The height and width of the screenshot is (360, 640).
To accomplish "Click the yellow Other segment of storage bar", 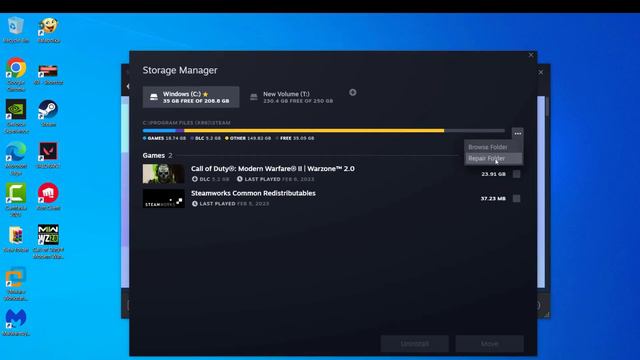I will [x=314, y=131].
